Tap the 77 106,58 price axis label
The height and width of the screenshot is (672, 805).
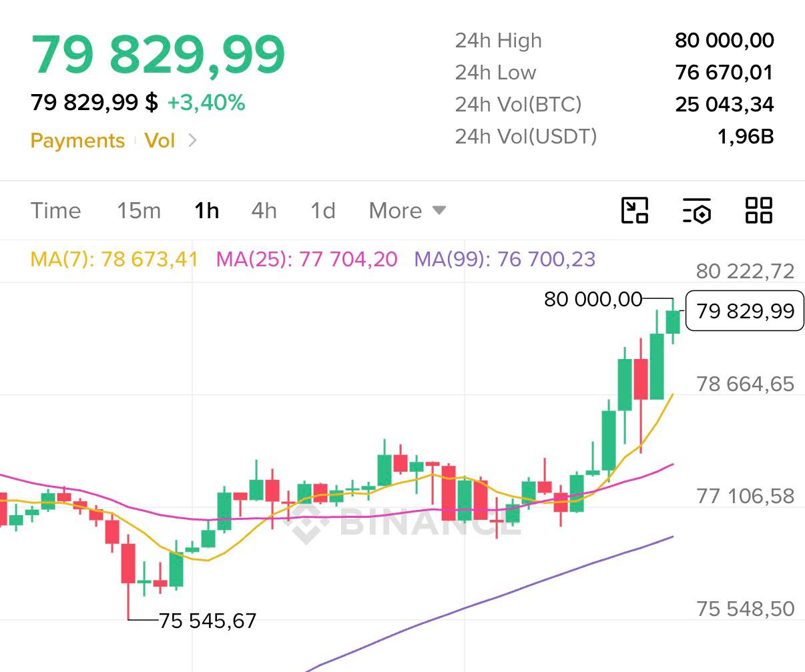745,496
